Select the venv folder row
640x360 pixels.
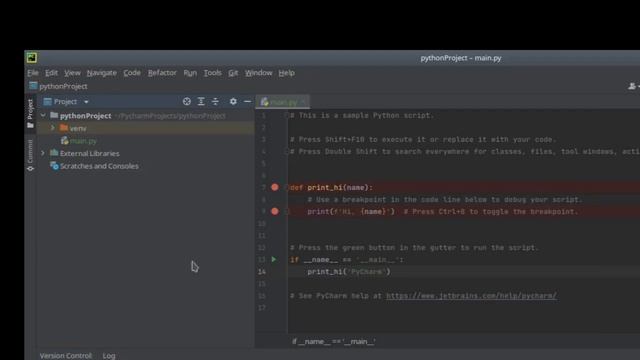coord(146,128)
